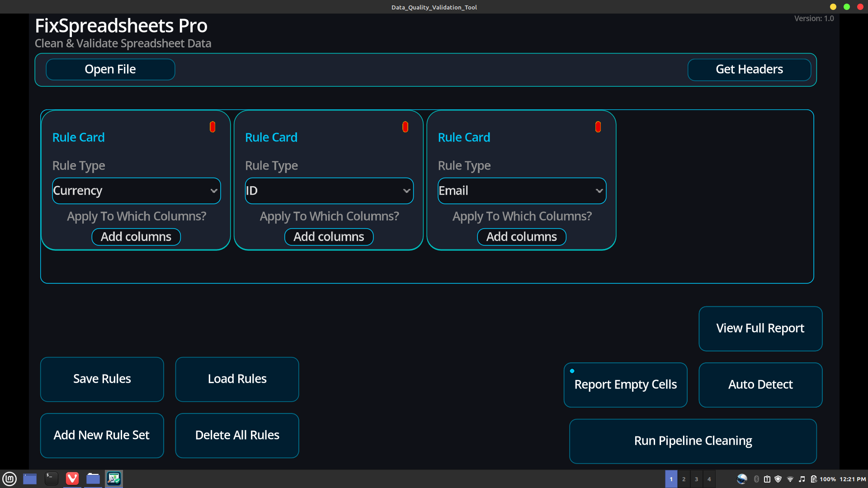Switch to workspace 3
The height and width of the screenshot is (488, 868).
click(696, 479)
